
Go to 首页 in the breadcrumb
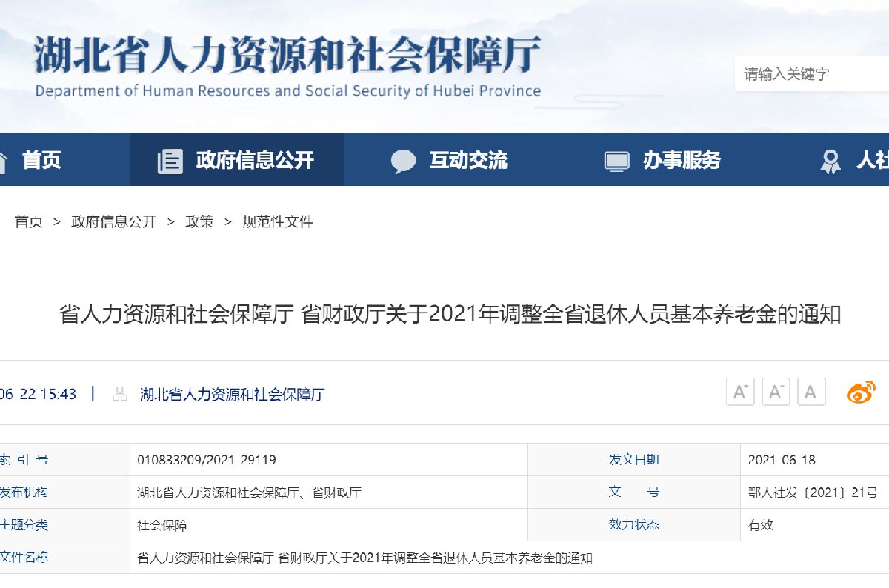coord(29,221)
